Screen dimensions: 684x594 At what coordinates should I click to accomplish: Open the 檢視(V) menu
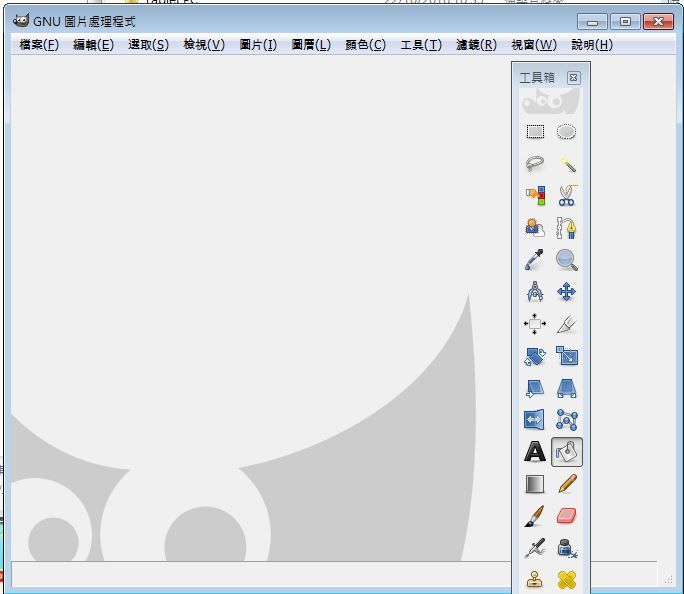coord(204,44)
